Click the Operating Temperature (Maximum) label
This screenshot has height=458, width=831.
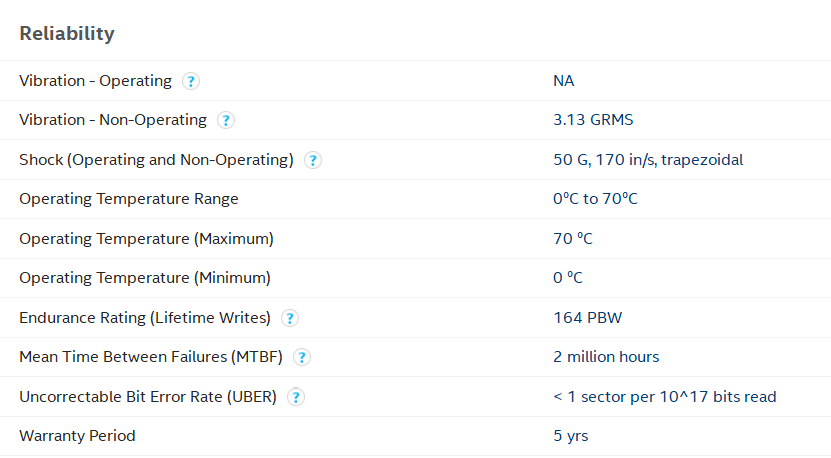(146, 238)
